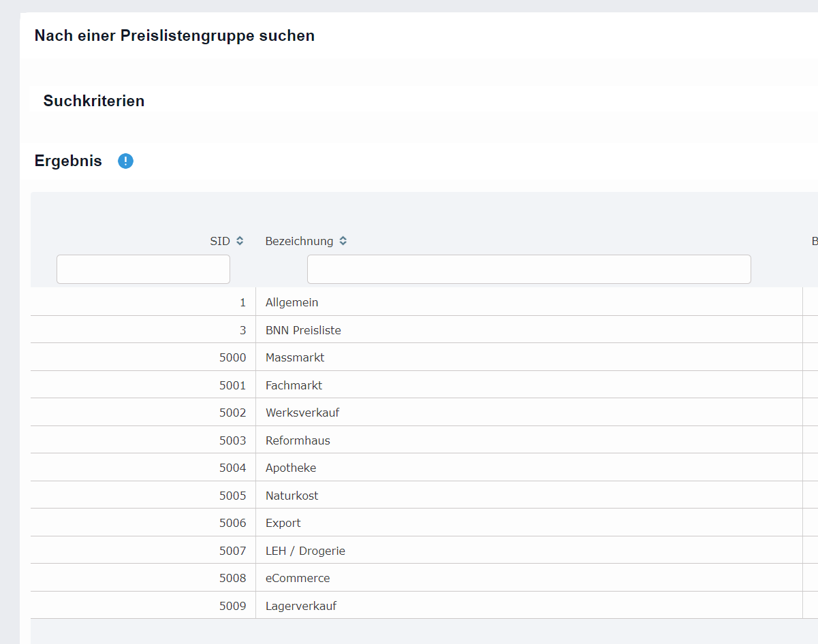Select the Massmarkt price list group
This screenshot has height=644, width=818.
point(295,357)
